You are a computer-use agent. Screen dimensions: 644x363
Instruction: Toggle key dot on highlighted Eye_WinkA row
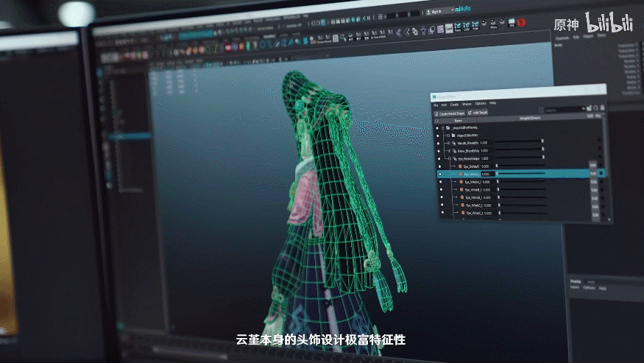tap(601, 172)
